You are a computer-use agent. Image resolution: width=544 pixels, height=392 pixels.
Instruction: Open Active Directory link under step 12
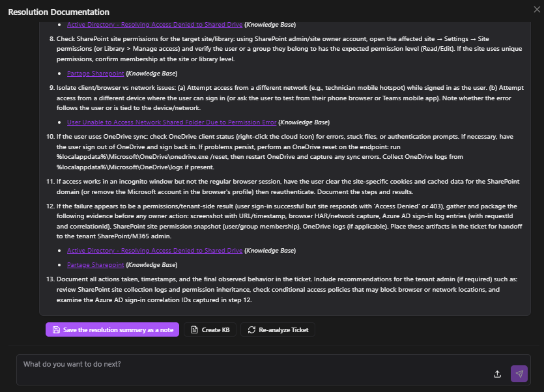(154, 251)
